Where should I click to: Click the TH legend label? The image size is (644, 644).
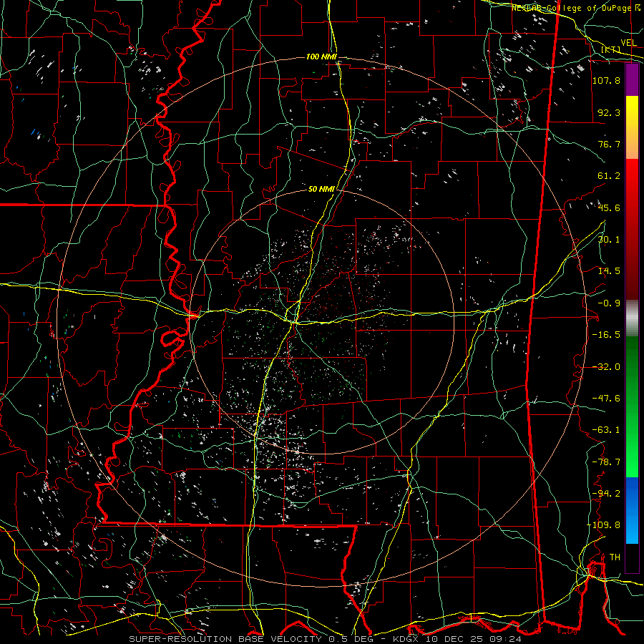click(615, 557)
